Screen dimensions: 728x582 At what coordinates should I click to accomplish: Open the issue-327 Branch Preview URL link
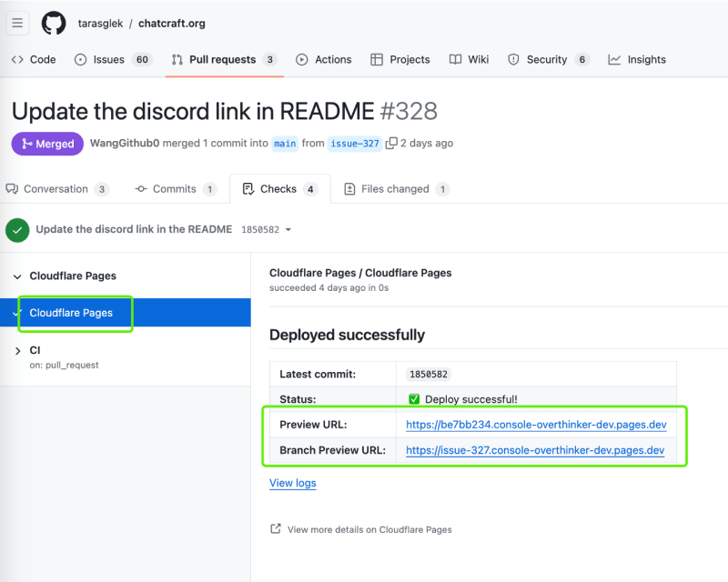535,450
